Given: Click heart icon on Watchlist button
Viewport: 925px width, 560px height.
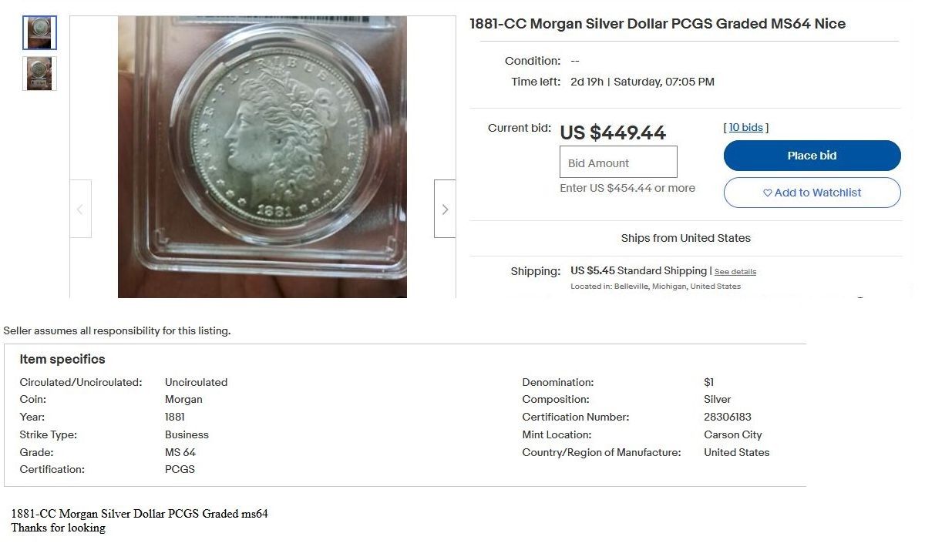Looking at the screenshot, I should click(x=767, y=193).
